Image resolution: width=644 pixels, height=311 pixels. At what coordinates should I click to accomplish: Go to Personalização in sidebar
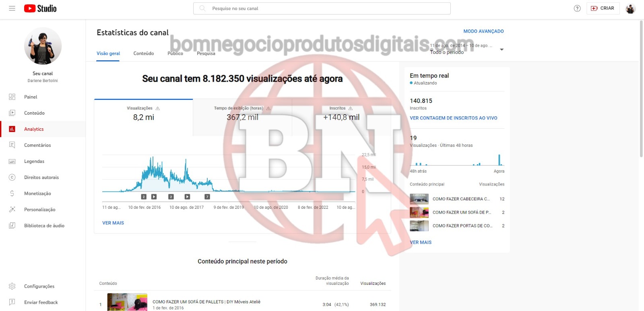click(x=39, y=210)
